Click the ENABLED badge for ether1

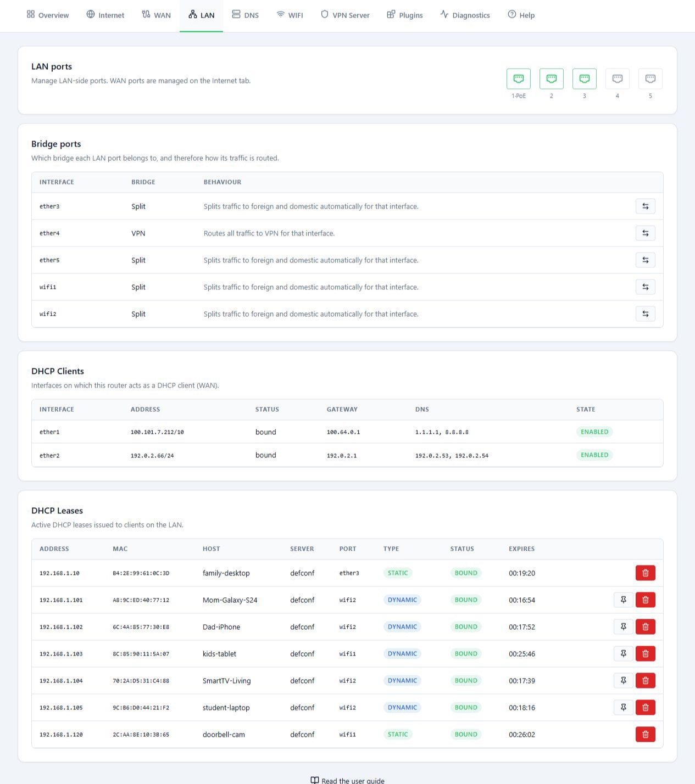click(594, 432)
